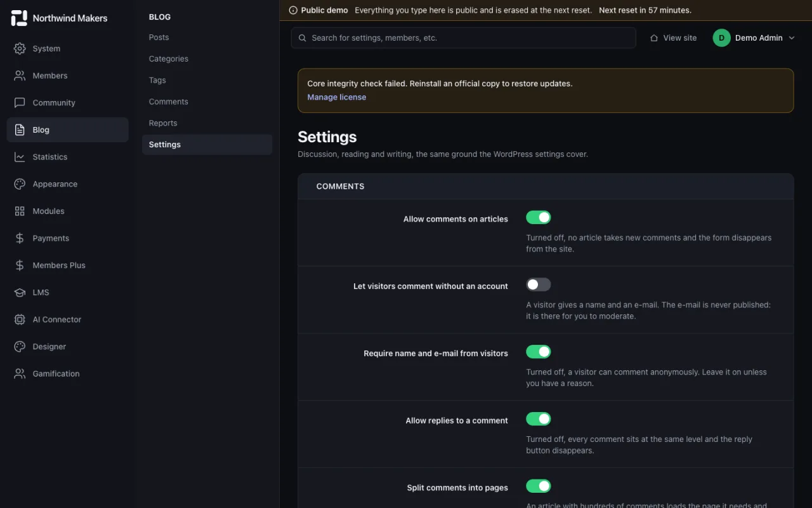The width and height of the screenshot is (812, 508).
Task: Click the Payments dollar icon
Action: (20, 238)
